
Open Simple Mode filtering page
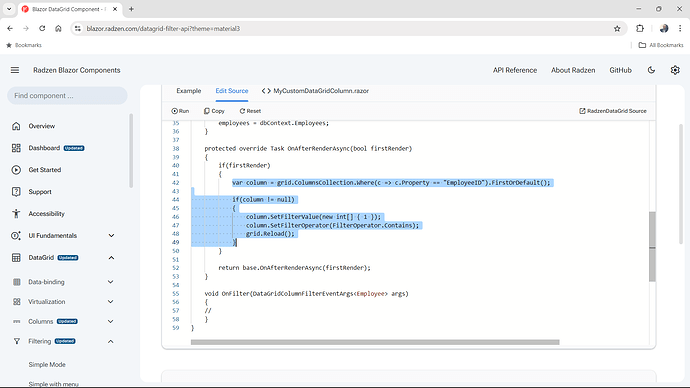(x=47, y=365)
